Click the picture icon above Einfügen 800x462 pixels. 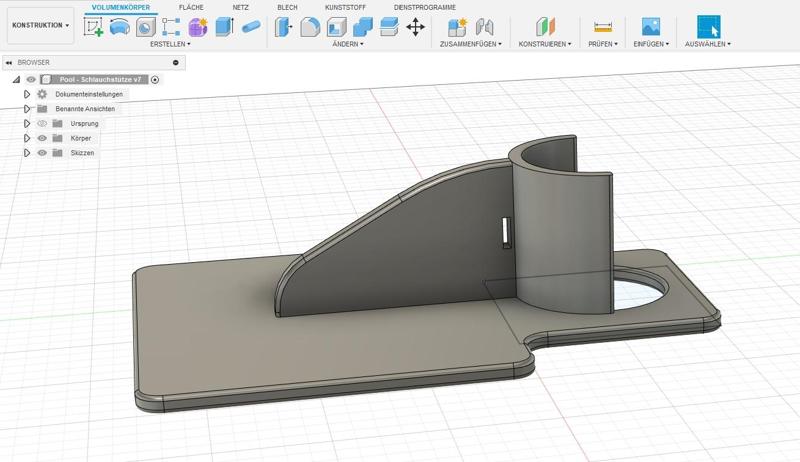(x=651, y=27)
